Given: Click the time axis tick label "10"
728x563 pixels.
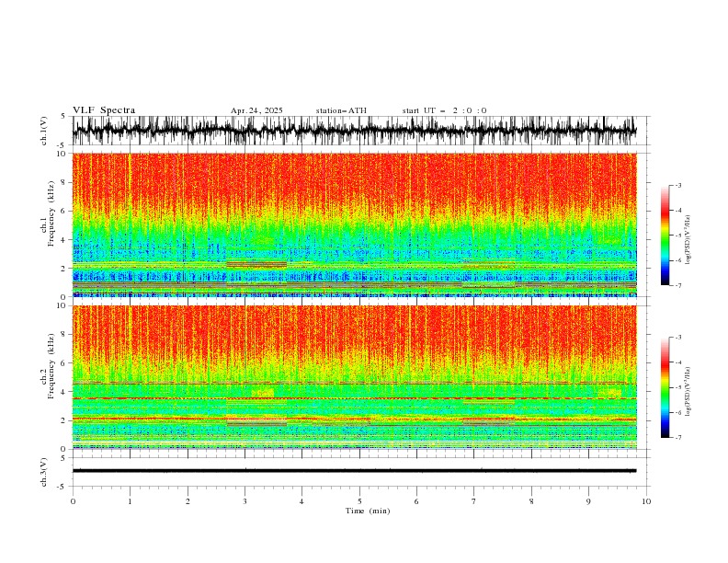Looking at the screenshot, I should pyautogui.click(x=646, y=501).
